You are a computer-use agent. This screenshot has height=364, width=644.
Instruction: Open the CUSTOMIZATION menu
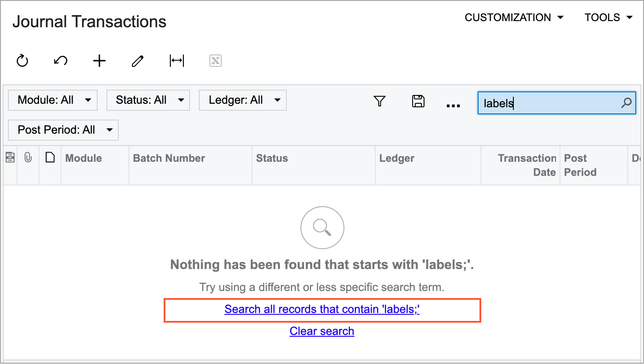pyautogui.click(x=514, y=18)
